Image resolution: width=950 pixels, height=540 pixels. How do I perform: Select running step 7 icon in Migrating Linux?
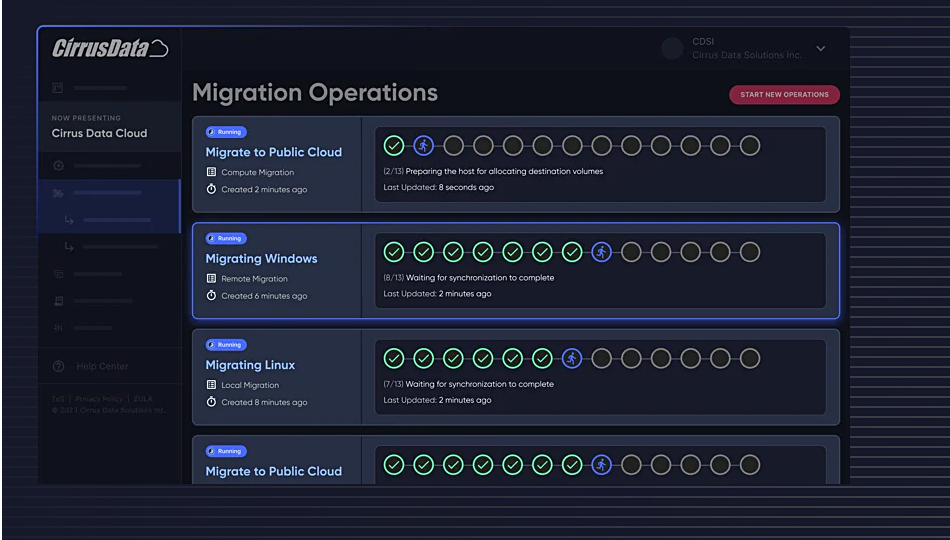571,359
